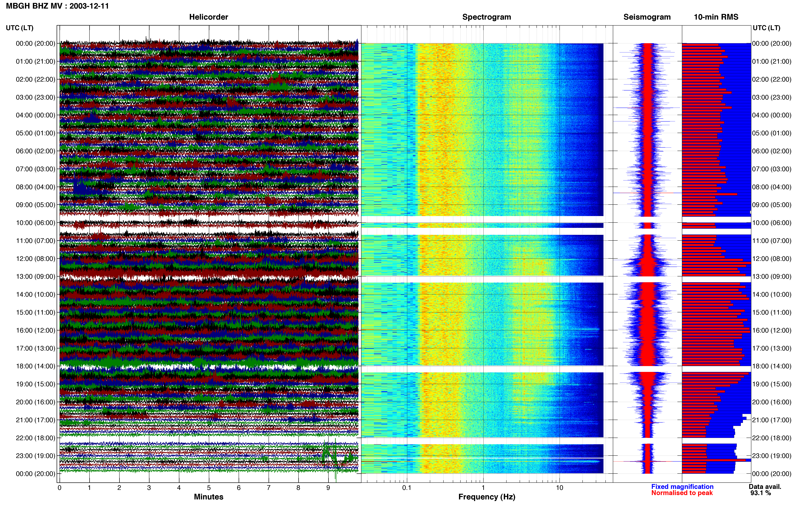Click left time label '11:00 (07:00)'
The width and height of the screenshot is (812, 508).
pos(36,240)
